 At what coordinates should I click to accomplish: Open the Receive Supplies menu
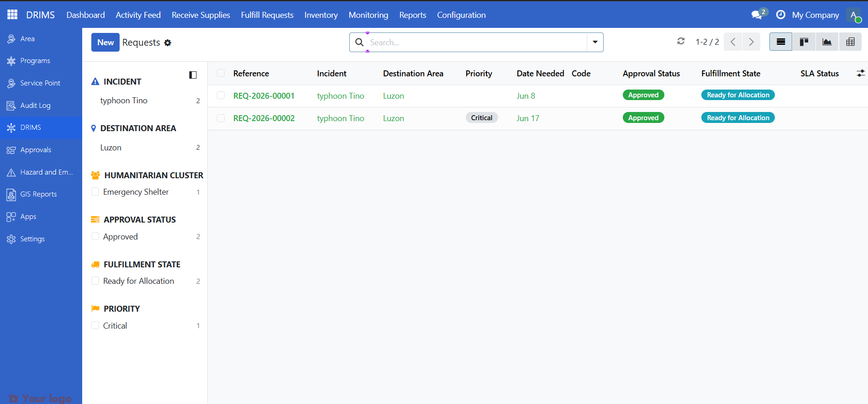coord(201,15)
